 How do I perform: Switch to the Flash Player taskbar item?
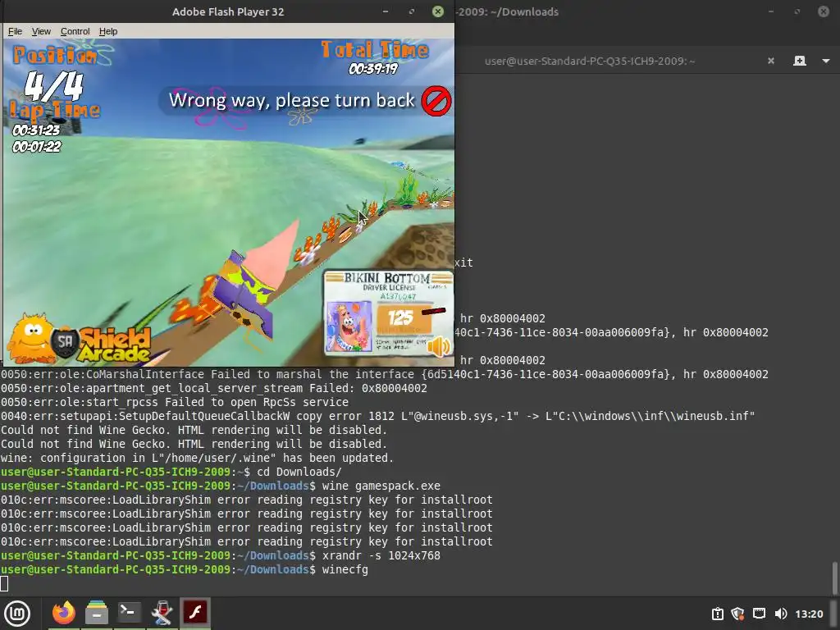195,612
